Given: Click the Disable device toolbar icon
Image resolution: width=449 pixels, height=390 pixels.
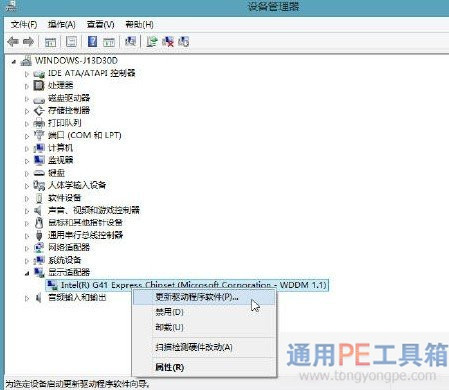Looking at the screenshot, I should [183, 42].
